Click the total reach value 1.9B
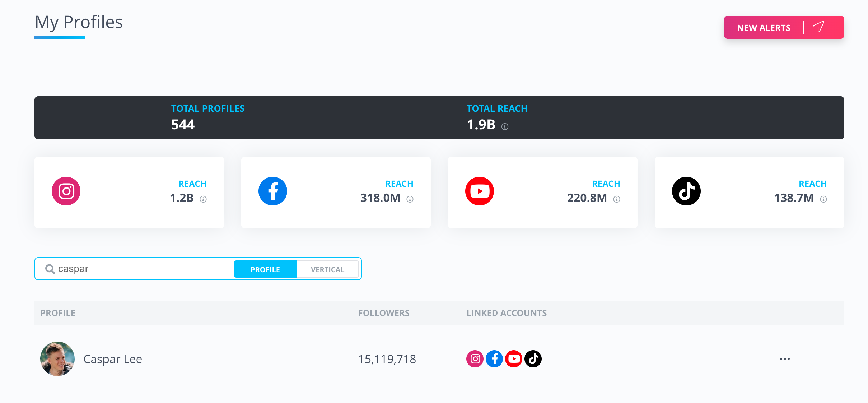Viewport: 868px width, 403px height. coord(481,125)
